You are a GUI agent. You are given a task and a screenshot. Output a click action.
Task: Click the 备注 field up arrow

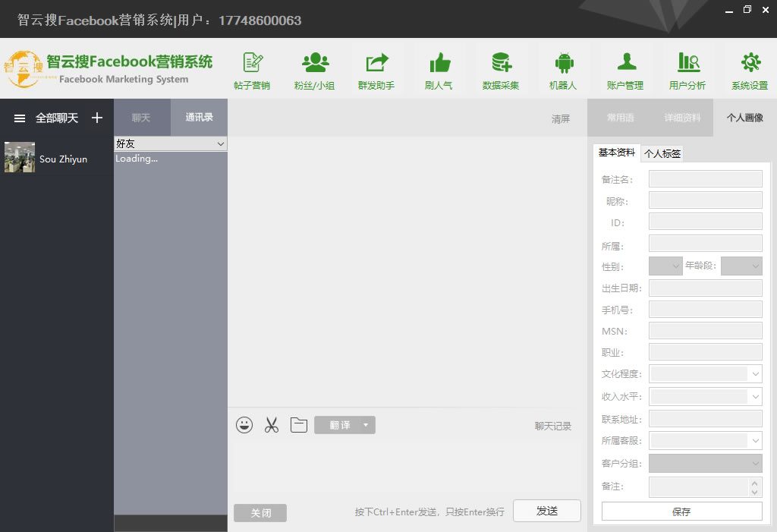755,483
